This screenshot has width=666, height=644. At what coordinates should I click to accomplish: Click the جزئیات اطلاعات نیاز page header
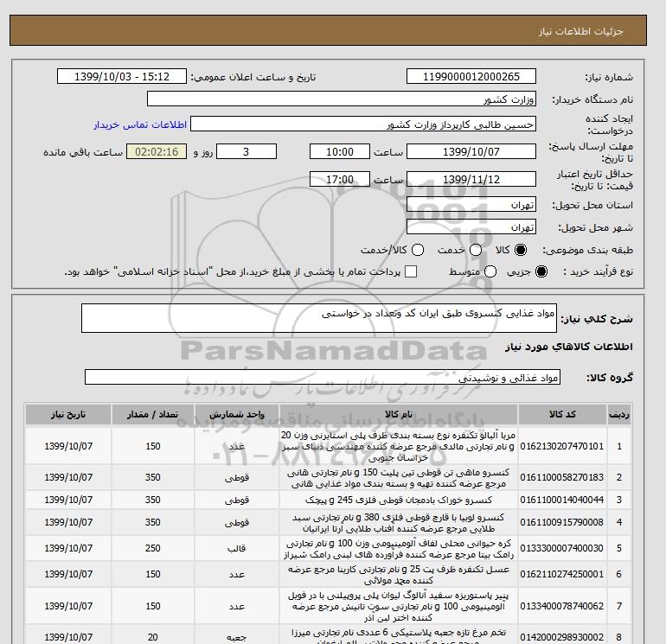point(580,31)
